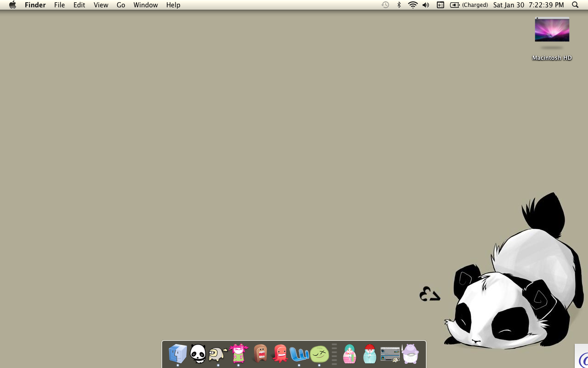Image resolution: width=588 pixels, height=368 pixels.
Task: Click the green sleepy blob Dock icon
Action: (319, 354)
